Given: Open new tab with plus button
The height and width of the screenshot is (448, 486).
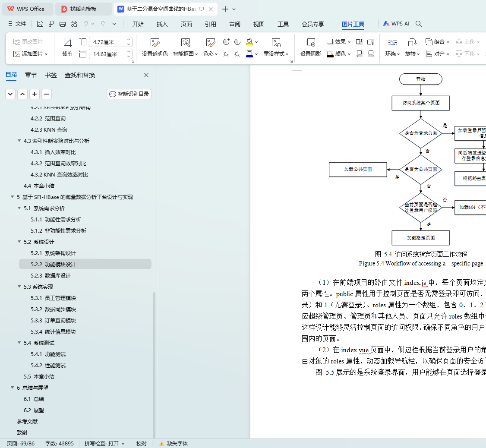Looking at the screenshot, I should [x=225, y=9].
